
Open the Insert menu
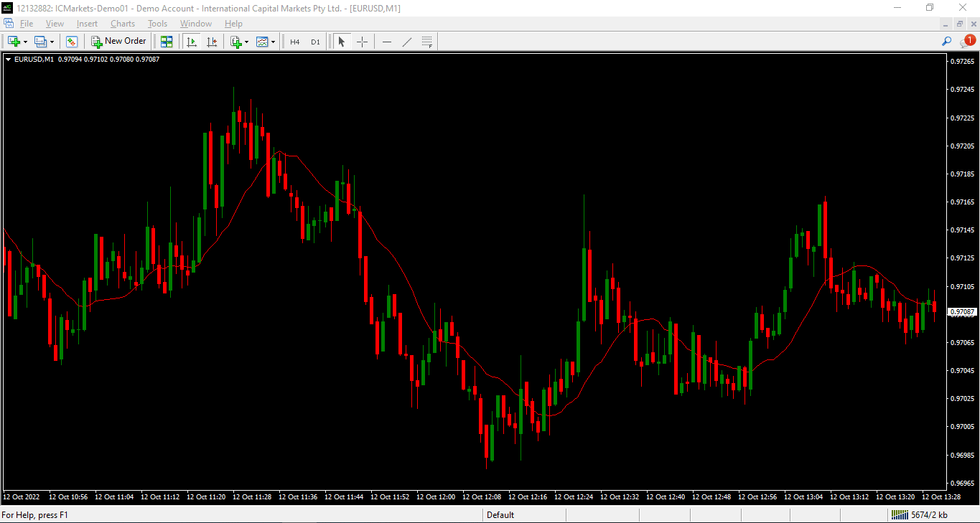pos(87,24)
